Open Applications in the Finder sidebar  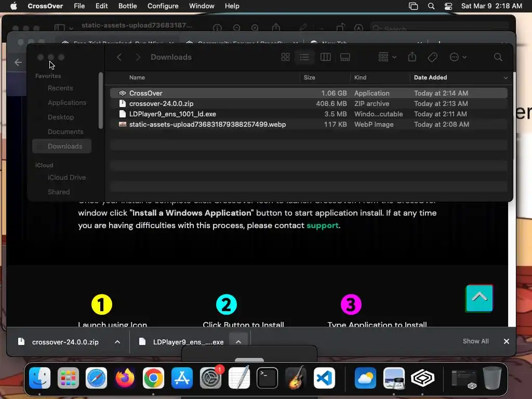click(x=67, y=102)
